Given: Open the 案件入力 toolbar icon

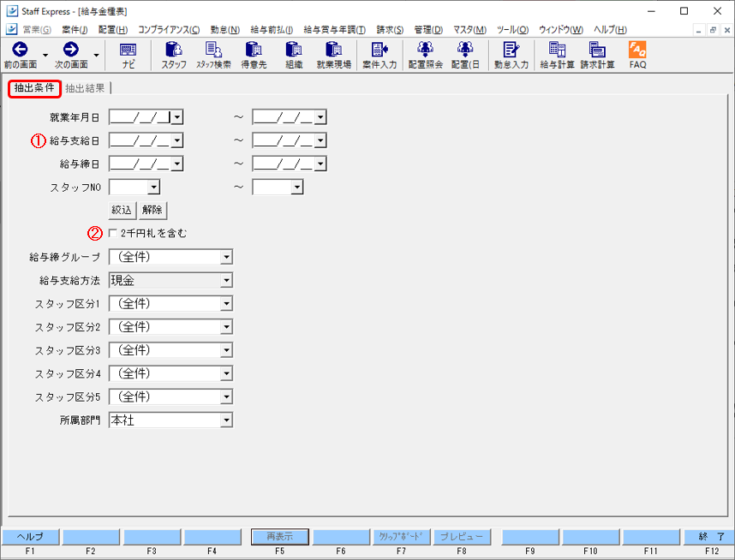Looking at the screenshot, I should click(x=379, y=50).
